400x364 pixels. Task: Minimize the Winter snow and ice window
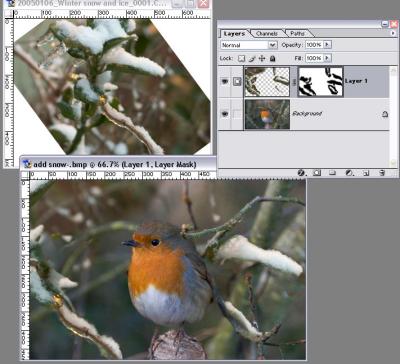pyautogui.click(x=178, y=4)
